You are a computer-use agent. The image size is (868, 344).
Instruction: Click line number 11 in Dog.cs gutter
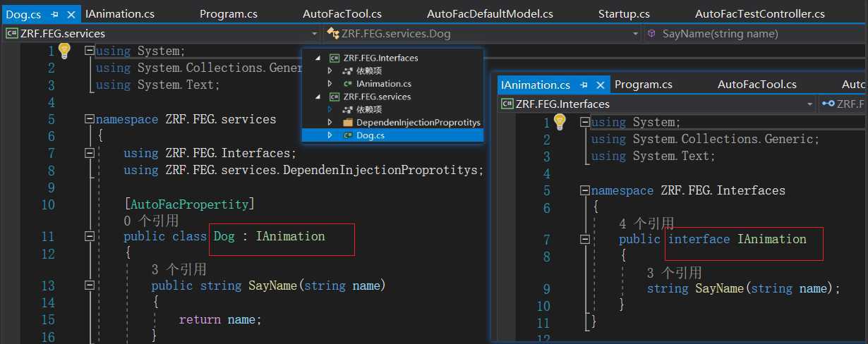point(47,237)
